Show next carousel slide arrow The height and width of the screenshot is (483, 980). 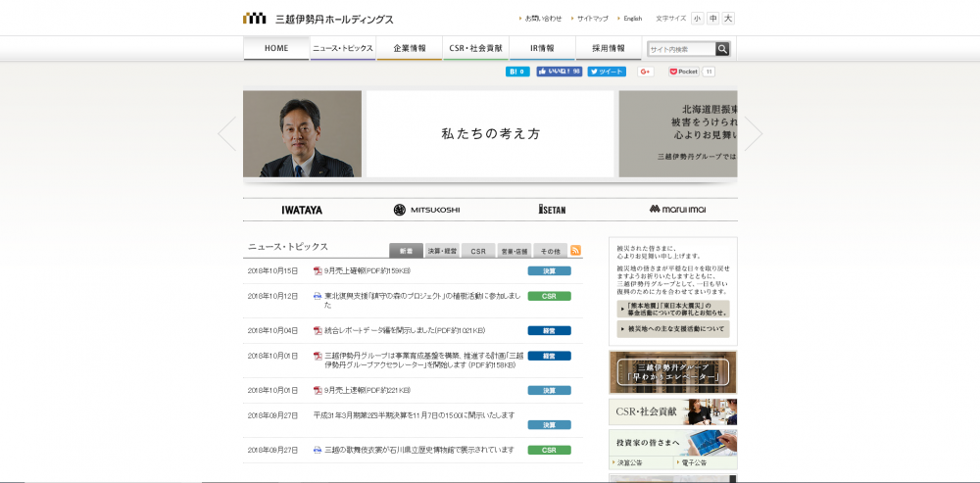(x=753, y=133)
